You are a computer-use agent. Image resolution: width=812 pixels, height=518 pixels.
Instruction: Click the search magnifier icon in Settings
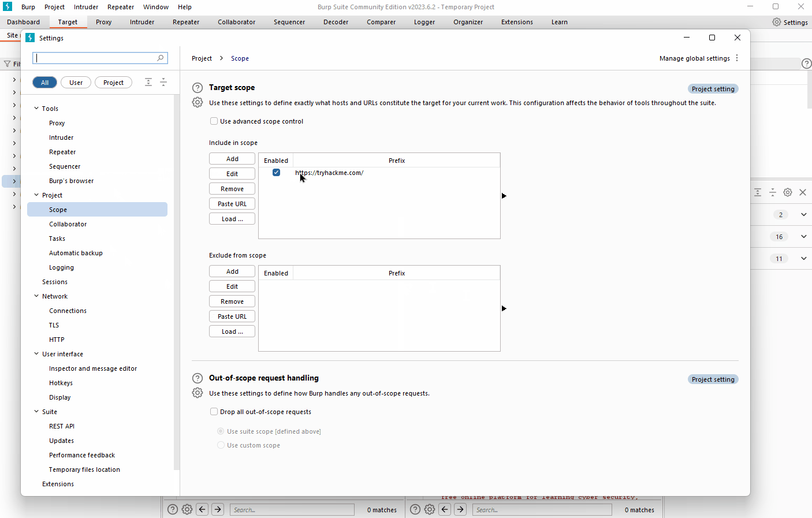tap(161, 58)
